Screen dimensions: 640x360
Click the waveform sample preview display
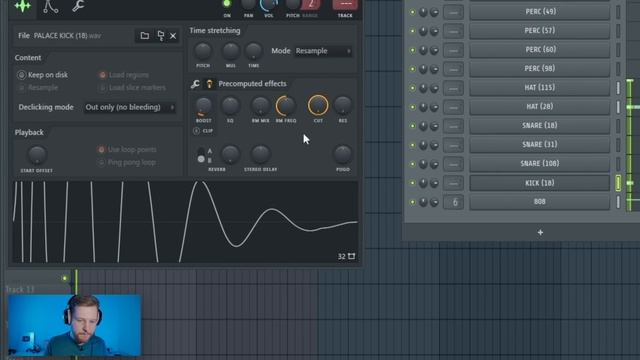click(186, 222)
